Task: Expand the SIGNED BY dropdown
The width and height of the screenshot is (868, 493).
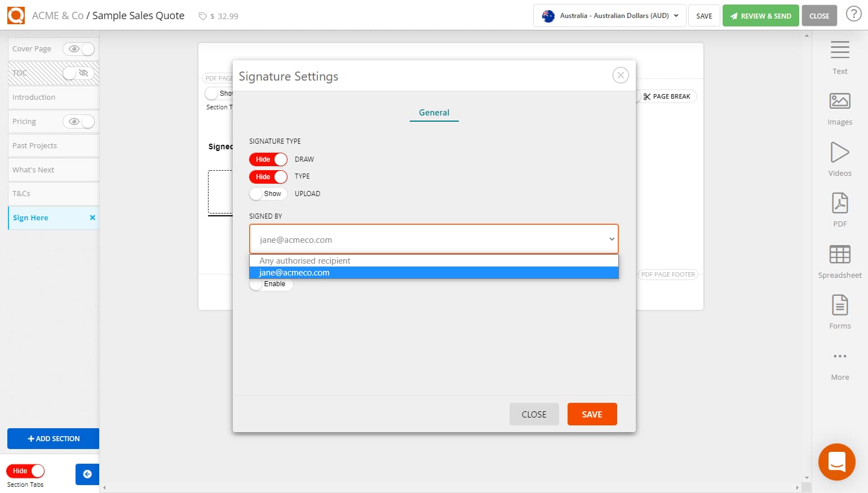Action: pyautogui.click(x=612, y=239)
